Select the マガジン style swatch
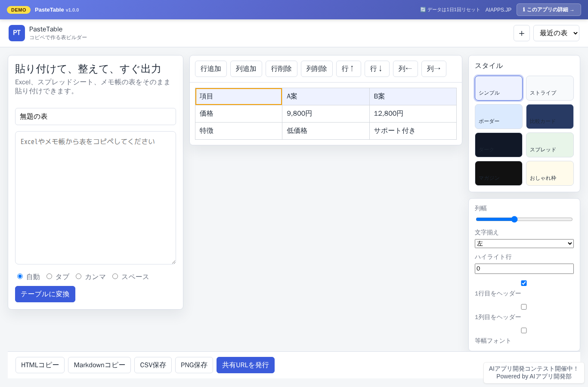This screenshot has height=387, width=588. 498,173
